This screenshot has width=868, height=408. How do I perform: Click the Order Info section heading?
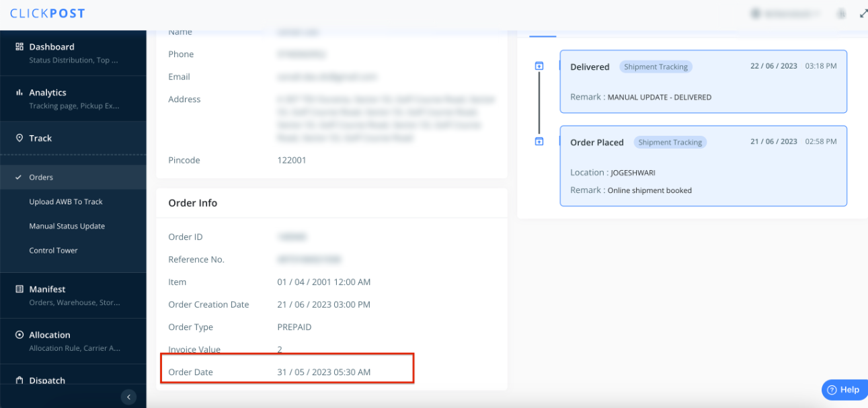coord(193,203)
